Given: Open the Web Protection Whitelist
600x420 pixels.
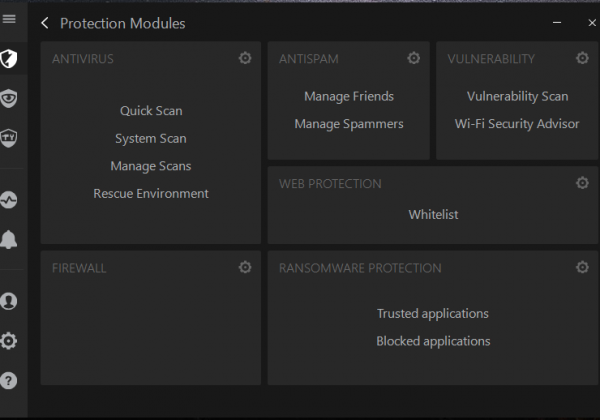Looking at the screenshot, I should [x=433, y=215].
